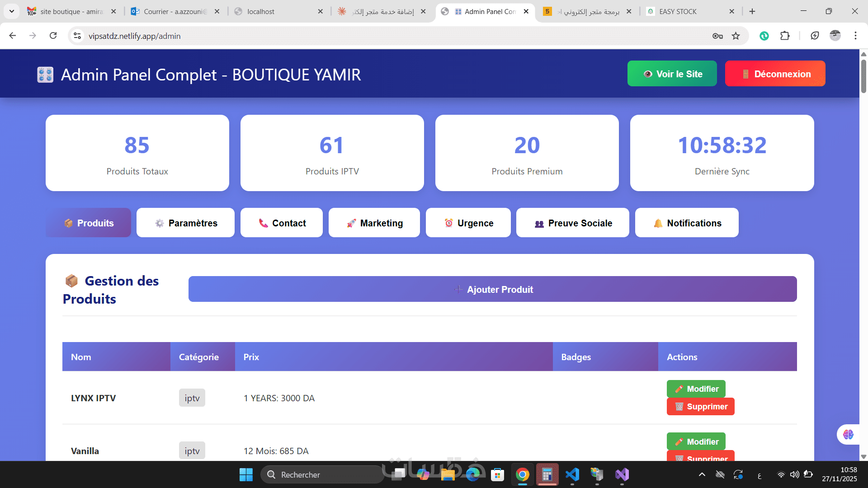
Task: Open the Calculator app in taskbar
Action: [x=547, y=475]
